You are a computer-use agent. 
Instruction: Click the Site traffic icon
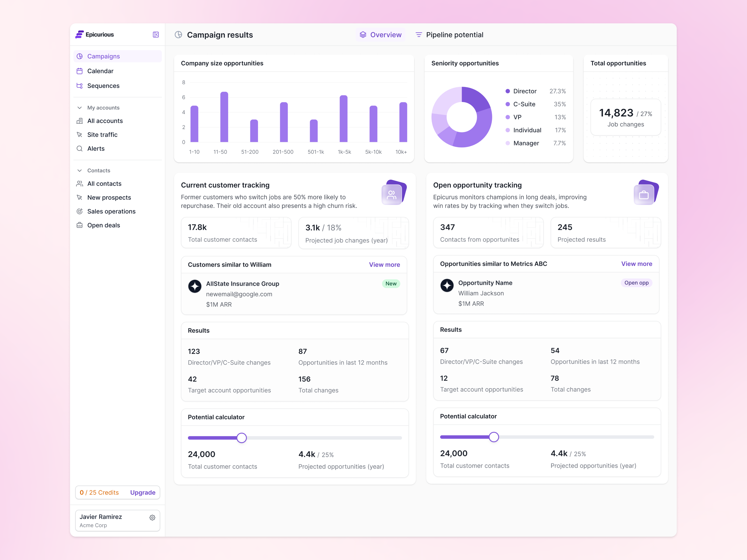[x=80, y=134]
